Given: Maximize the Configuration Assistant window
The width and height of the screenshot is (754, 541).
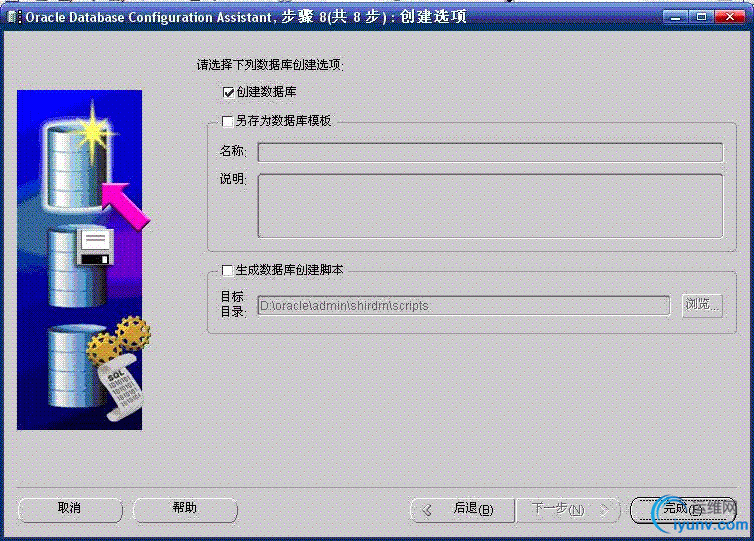Looking at the screenshot, I should tap(701, 17).
